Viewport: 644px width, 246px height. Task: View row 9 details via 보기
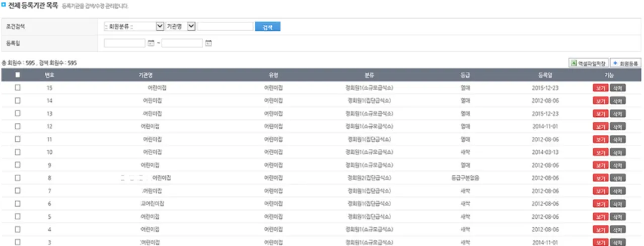pyautogui.click(x=600, y=166)
